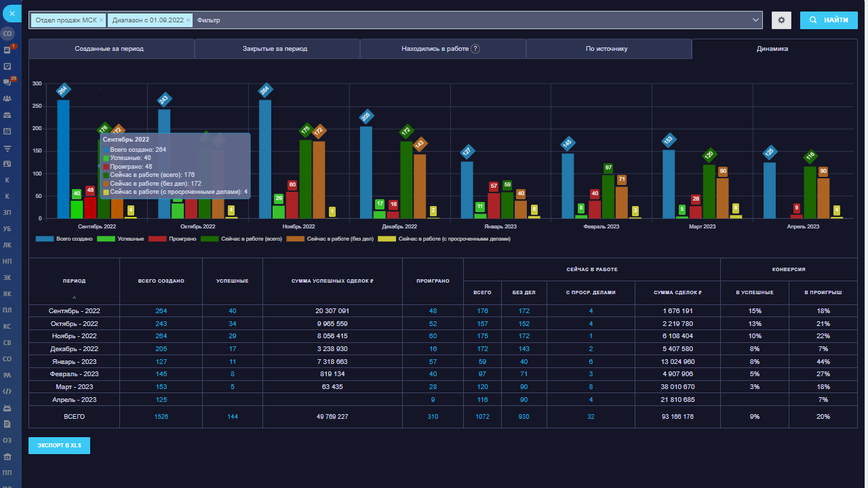868x488 pixels.
Task: Click the settings gear next to filter
Action: [781, 20]
